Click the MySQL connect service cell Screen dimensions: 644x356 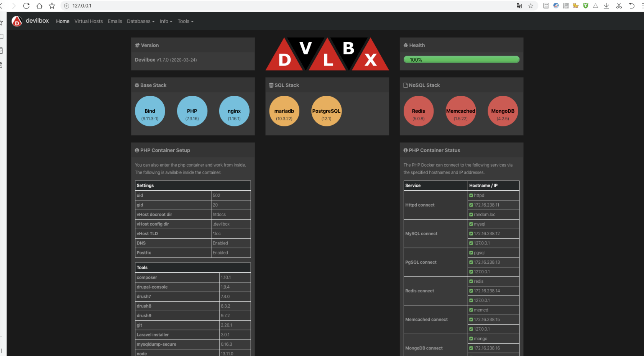[x=436, y=234]
